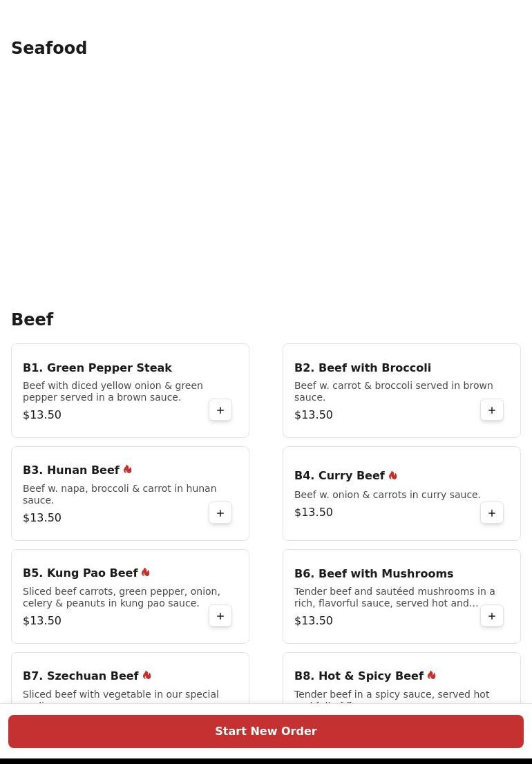Click the $13.50 price of Curry Beef
This screenshot has width=532, height=764.
point(314,513)
